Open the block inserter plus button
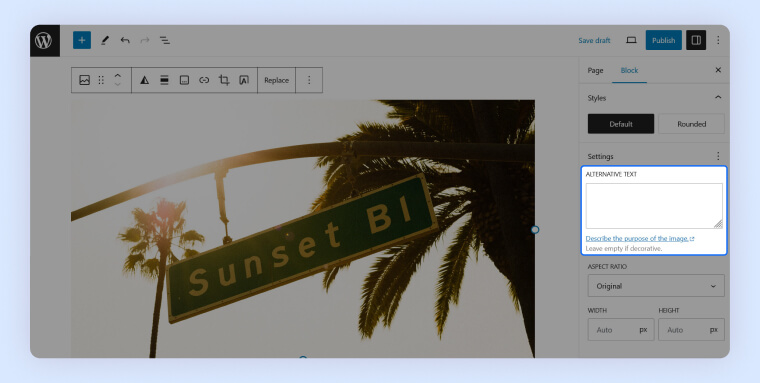Image resolution: width=760 pixels, height=383 pixels. click(x=82, y=40)
